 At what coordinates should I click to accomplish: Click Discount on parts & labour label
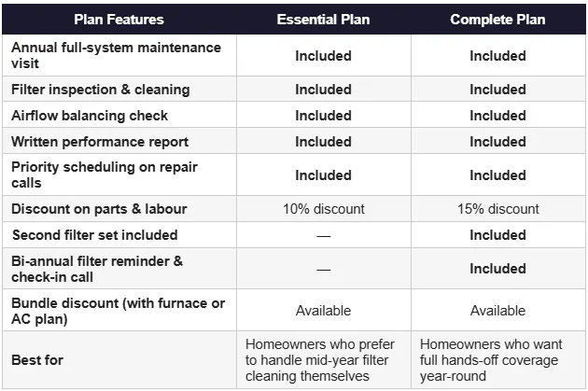tap(99, 209)
